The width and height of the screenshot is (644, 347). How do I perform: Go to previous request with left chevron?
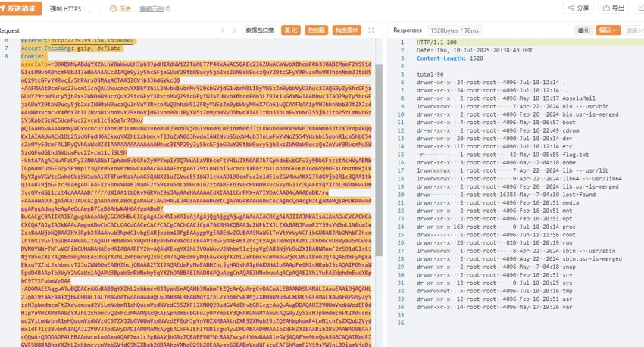tap(223, 30)
